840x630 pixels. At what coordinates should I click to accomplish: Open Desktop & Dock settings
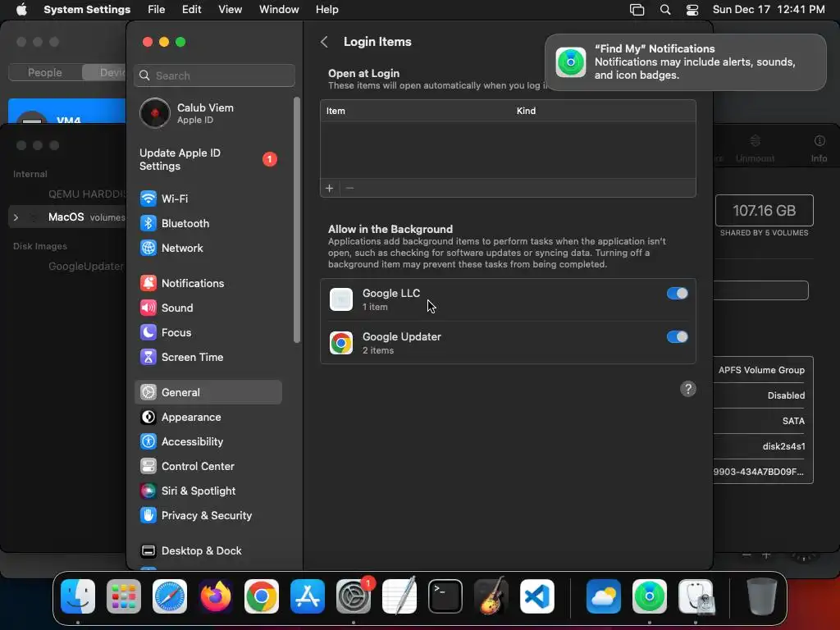[208, 551]
